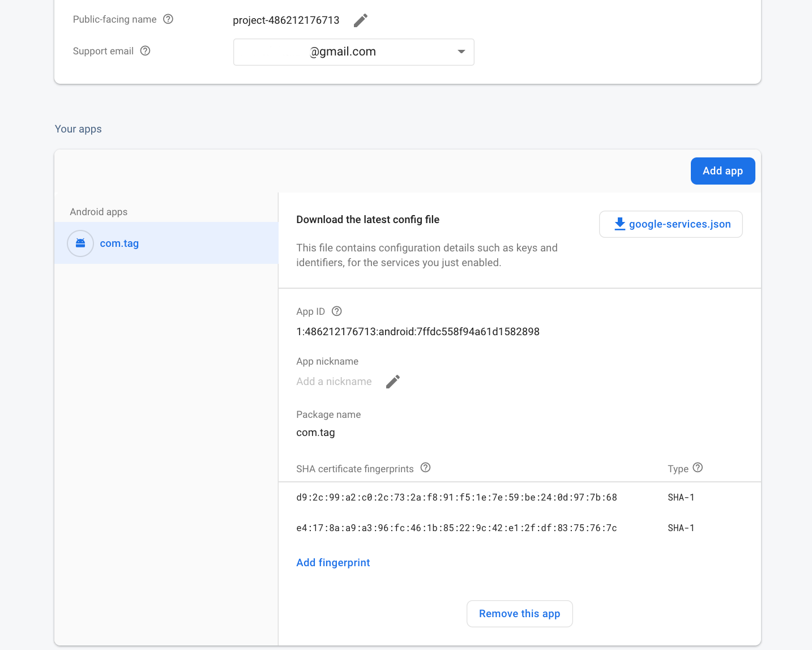
Task: Click the e4:17:8a SHA-1 fingerprint row
Action: tap(456, 528)
